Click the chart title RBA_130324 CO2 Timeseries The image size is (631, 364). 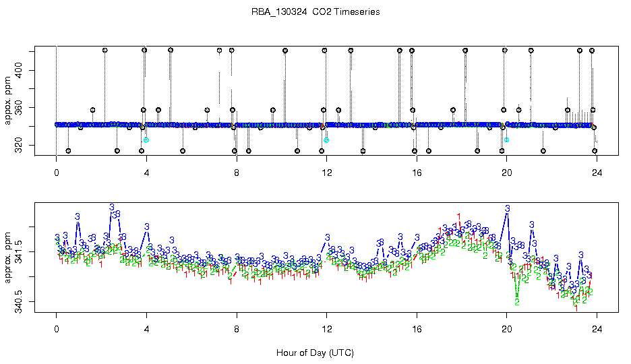[x=315, y=11]
